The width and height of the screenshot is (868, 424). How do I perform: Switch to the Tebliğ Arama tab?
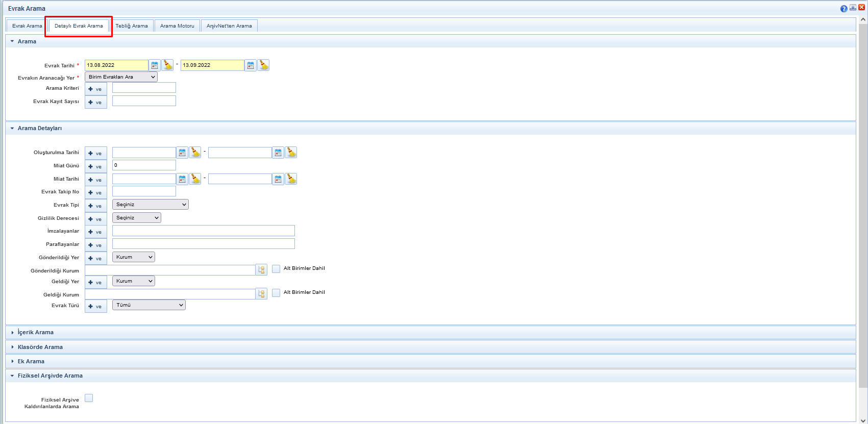[x=131, y=26]
